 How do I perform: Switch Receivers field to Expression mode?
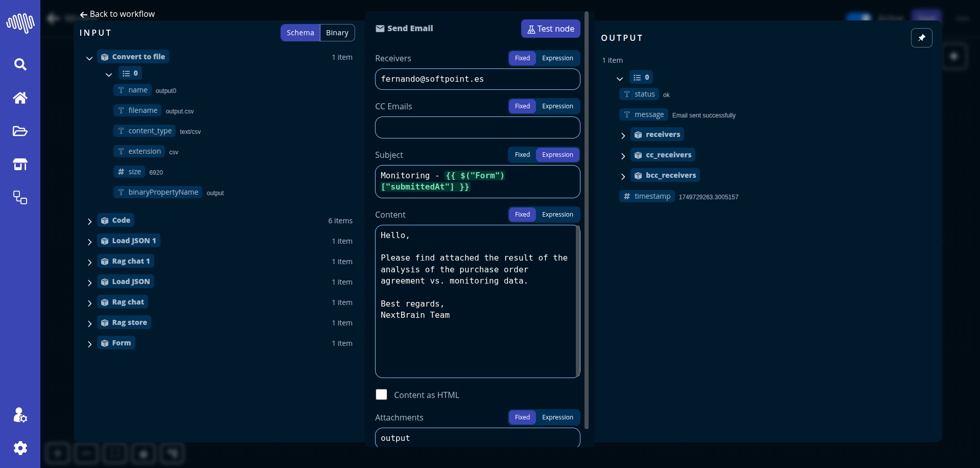point(557,58)
